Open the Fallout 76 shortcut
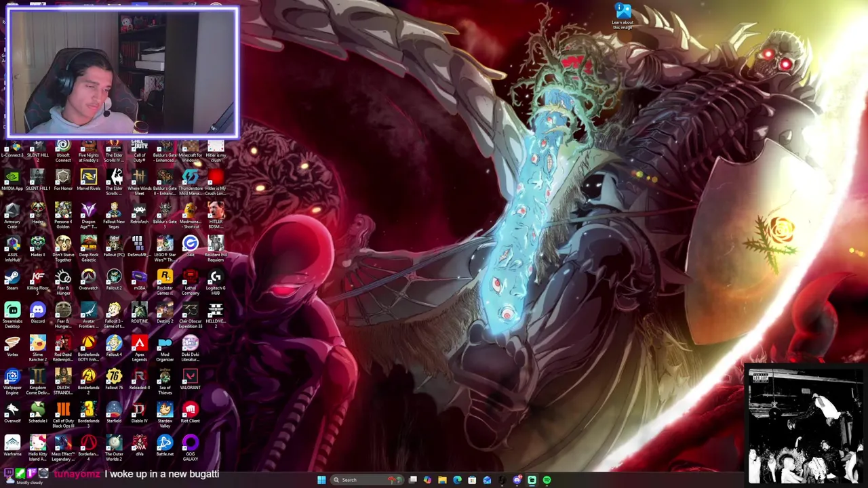This screenshot has height=488, width=868. (114, 380)
